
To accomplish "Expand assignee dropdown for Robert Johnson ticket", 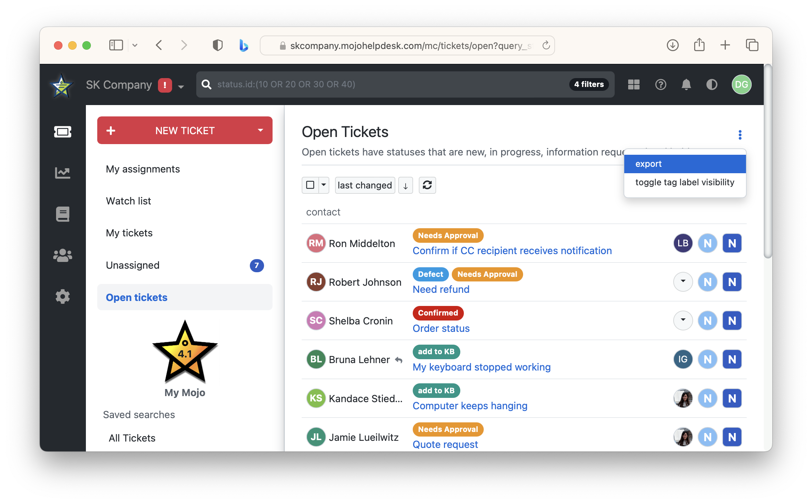I will pos(683,282).
